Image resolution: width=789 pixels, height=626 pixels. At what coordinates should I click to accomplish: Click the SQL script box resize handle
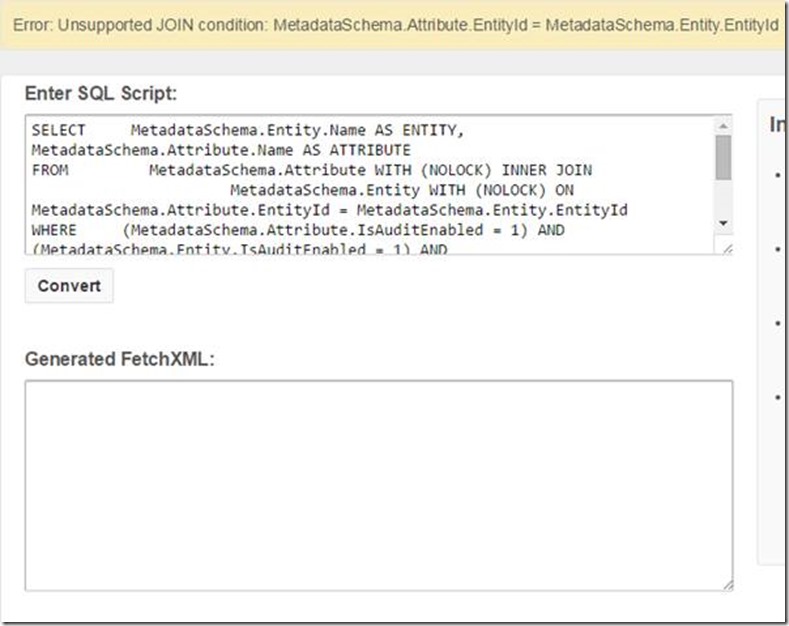726,248
